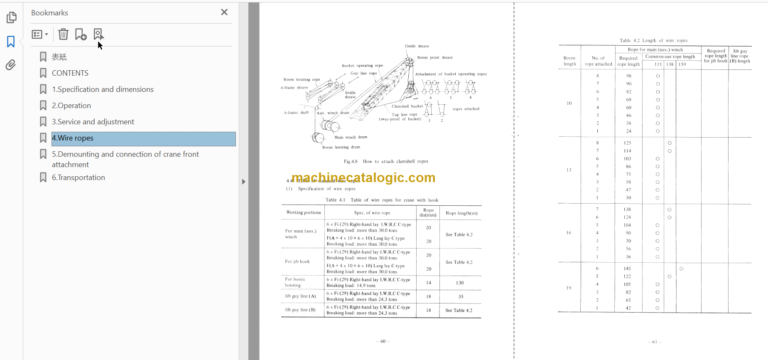Click the Table 4.1 caption text
Screen dimensions: 768x360
pyautogui.click(x=382, y=200)
